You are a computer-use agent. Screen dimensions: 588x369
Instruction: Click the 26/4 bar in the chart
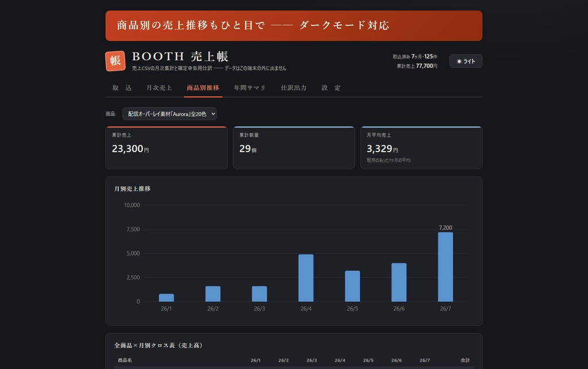(x=306, y=278)
